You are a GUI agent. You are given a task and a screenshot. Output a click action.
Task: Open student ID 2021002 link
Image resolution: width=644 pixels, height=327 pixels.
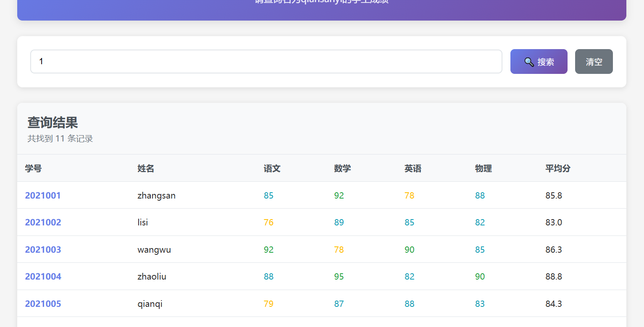(43, 222)
